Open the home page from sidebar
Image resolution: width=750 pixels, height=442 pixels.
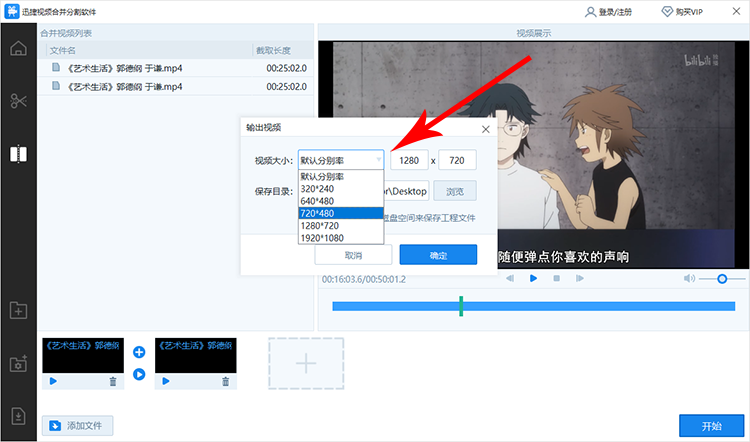(x=18, y=48)
